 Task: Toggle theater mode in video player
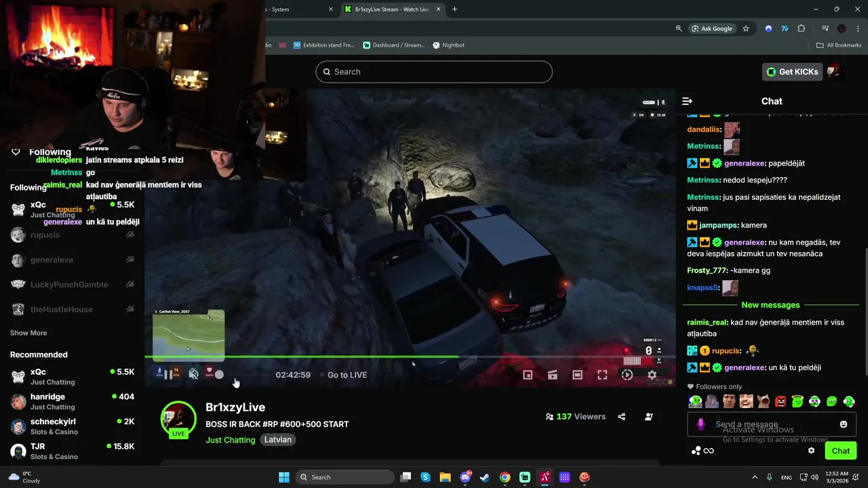577,375
